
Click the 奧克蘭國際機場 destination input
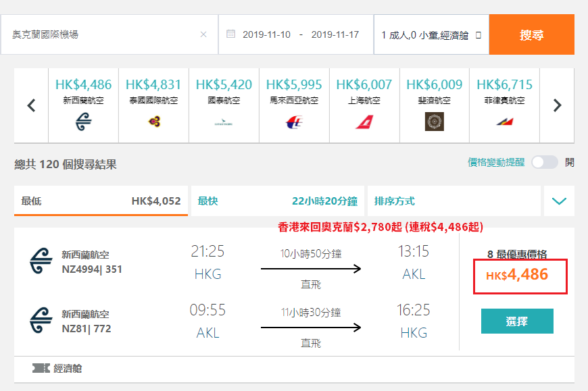pos(109,34)
